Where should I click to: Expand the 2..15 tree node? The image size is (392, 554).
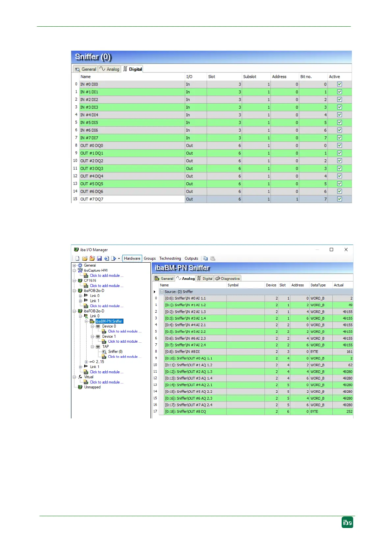point(87,362)
